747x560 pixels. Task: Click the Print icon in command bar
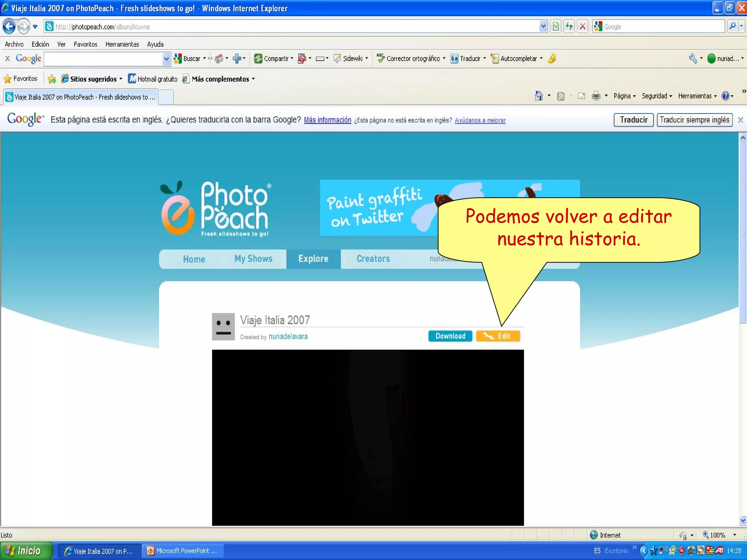[596, 96]
